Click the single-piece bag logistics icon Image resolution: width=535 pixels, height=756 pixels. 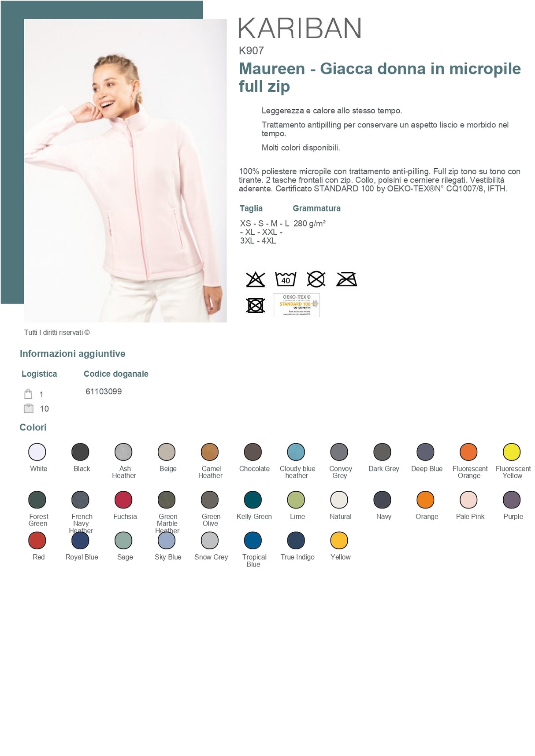(28, 394)
